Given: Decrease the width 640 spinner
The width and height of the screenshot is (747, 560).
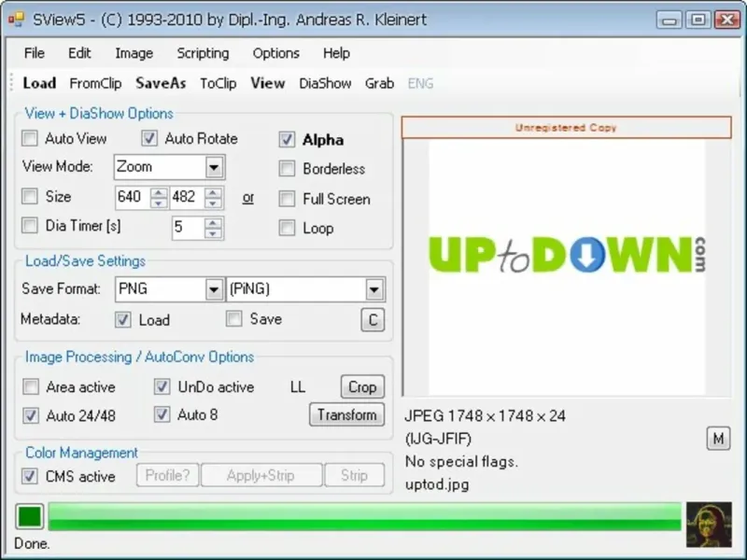Looking at the screenshot, I should (159, 203).
